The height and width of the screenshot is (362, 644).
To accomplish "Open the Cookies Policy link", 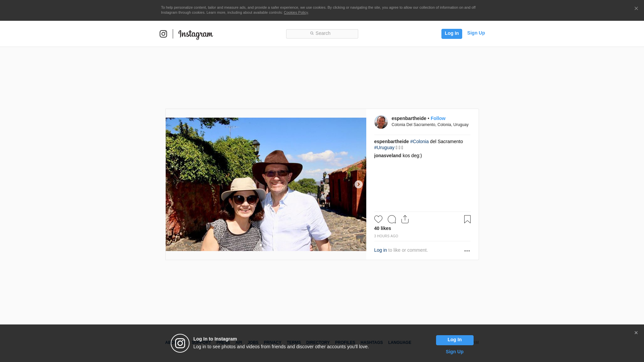I will pyautogui.click(x=296, y=12).
